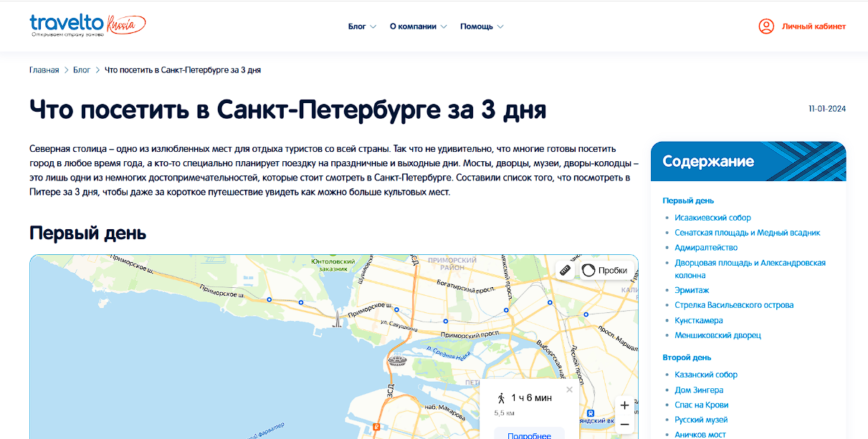This screenshot has width=868, height=439.
Task: Click the metro station marker near Финляндский вокзал
Action: pos(590,413)
